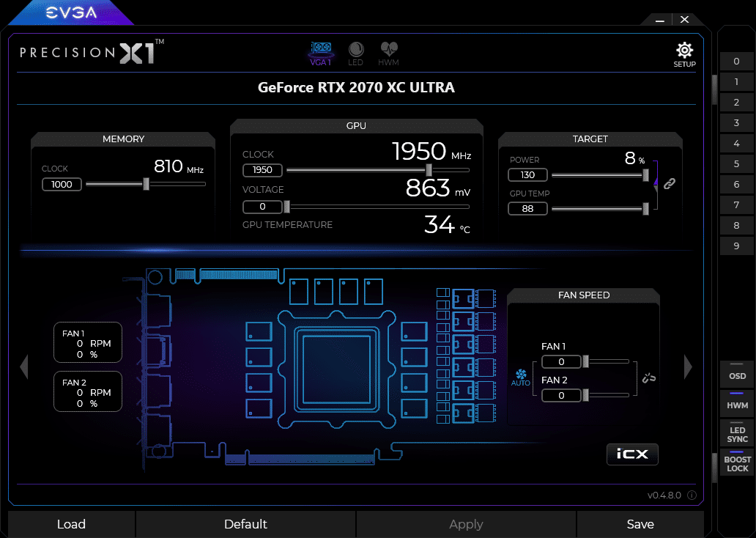Toggle the AUTO fan control
The image size is (756, 538).
click(x=521, y=377)
